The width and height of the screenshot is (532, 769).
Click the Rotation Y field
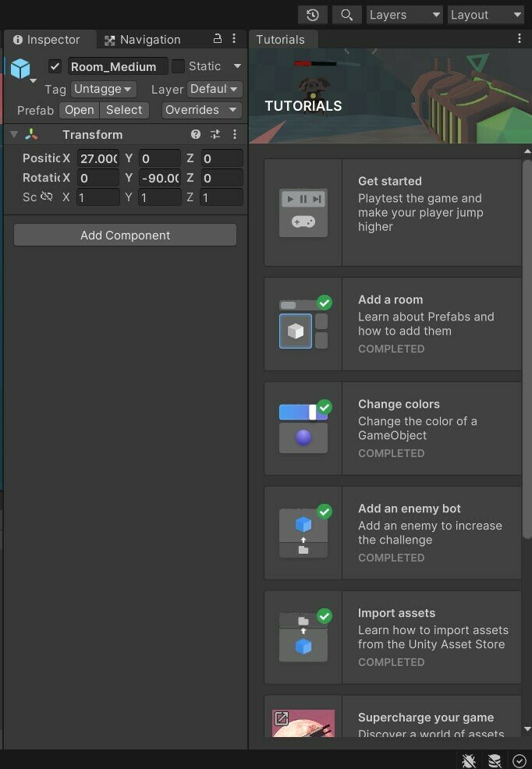click(160, 178)
